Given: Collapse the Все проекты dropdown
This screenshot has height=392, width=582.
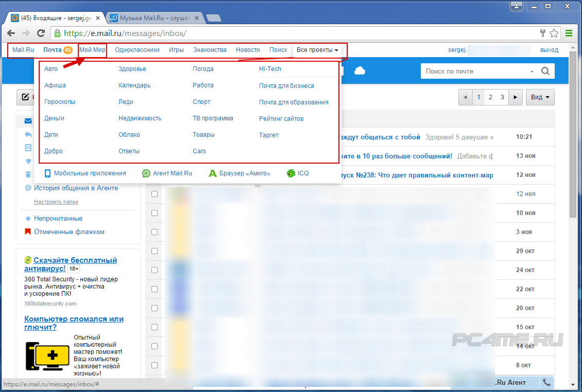Looking at the screenshot, I should click(x=317, y=50).
